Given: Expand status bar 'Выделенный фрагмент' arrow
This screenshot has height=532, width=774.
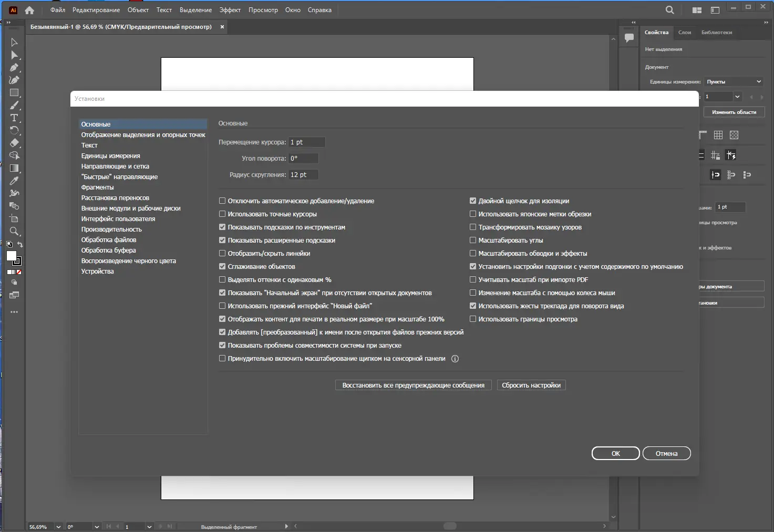Looking at the screenshot, I should point(286,526).
